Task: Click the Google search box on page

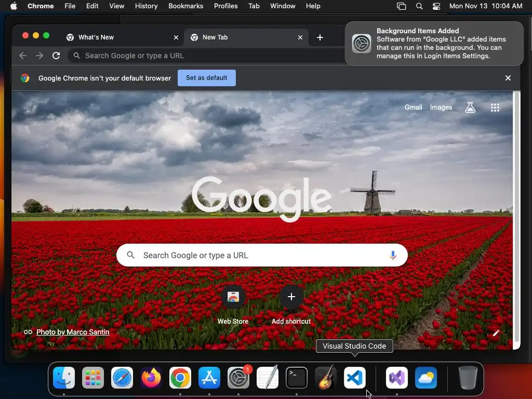Action: [x=262, y=255]
